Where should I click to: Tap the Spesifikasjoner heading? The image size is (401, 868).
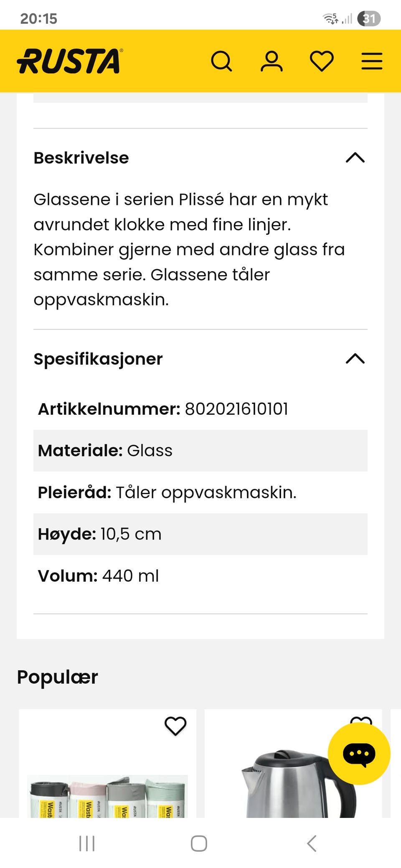98,359
